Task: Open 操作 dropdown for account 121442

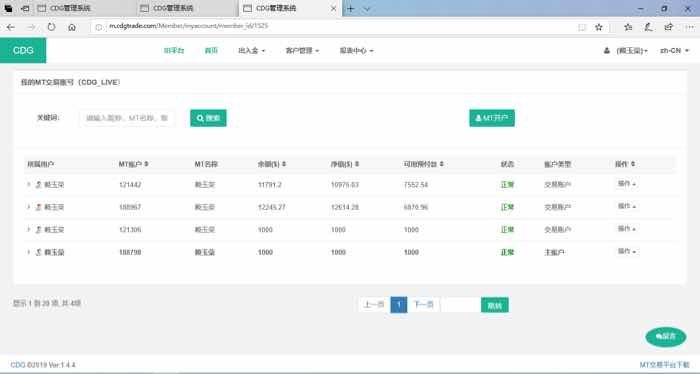Action: [627, 184]
